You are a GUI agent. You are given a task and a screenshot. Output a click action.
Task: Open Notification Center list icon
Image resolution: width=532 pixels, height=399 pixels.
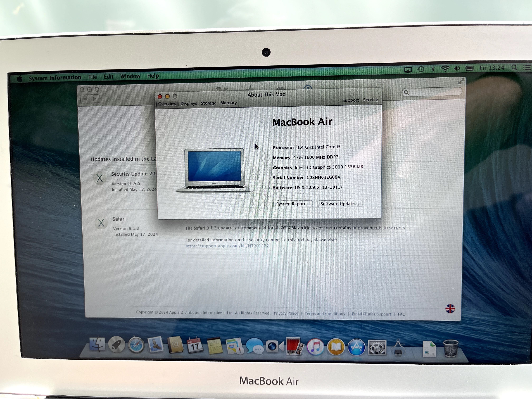(x=527, y=68)
